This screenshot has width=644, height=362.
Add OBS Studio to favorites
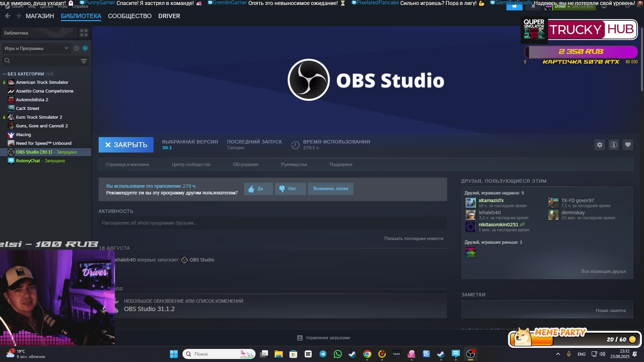628,145
